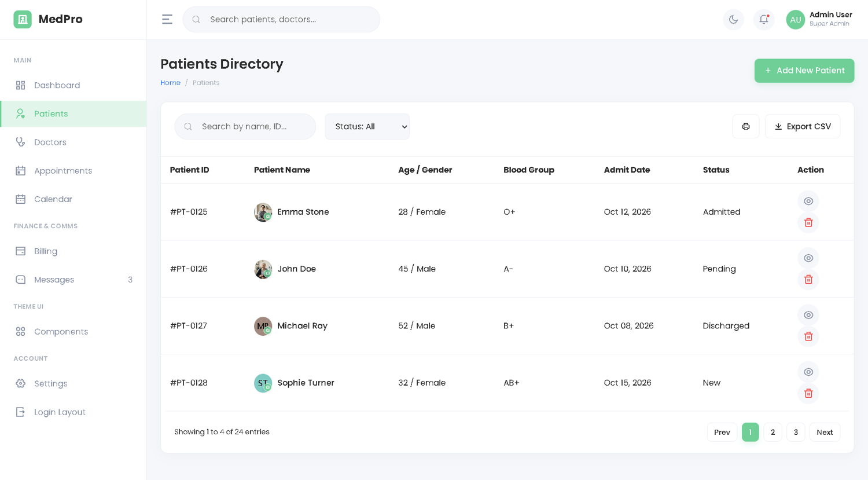This screenshot has height=480, width=868.
Task: Click the Home breadcrumb link
Action: pos(170,83)
